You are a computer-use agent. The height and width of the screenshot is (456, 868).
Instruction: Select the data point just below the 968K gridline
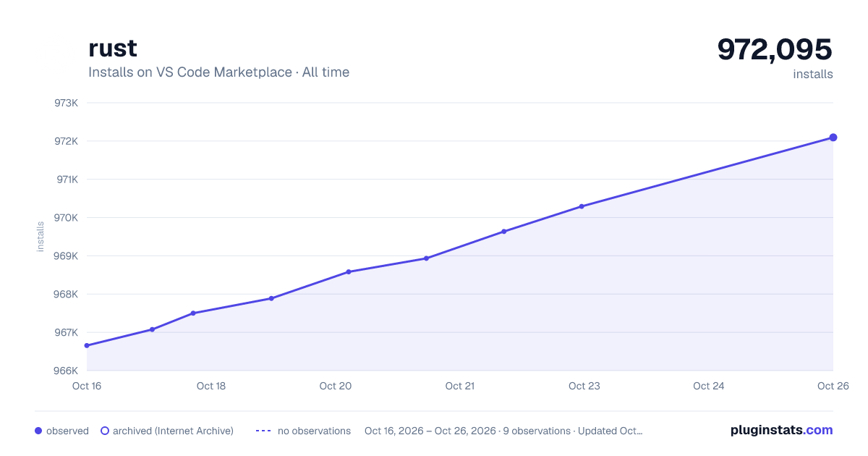click(271, 298)
